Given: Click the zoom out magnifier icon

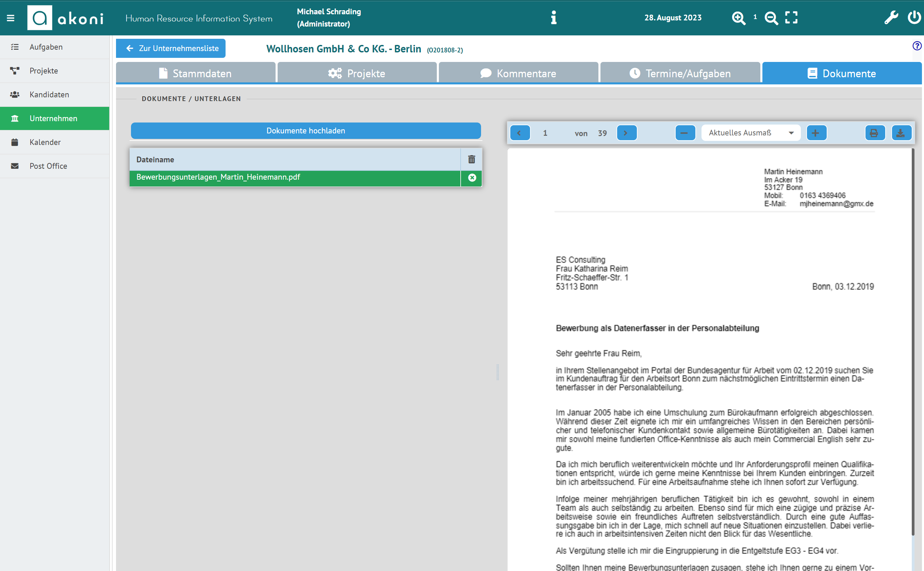Looking at the screenshot, I should click(771, 17).
